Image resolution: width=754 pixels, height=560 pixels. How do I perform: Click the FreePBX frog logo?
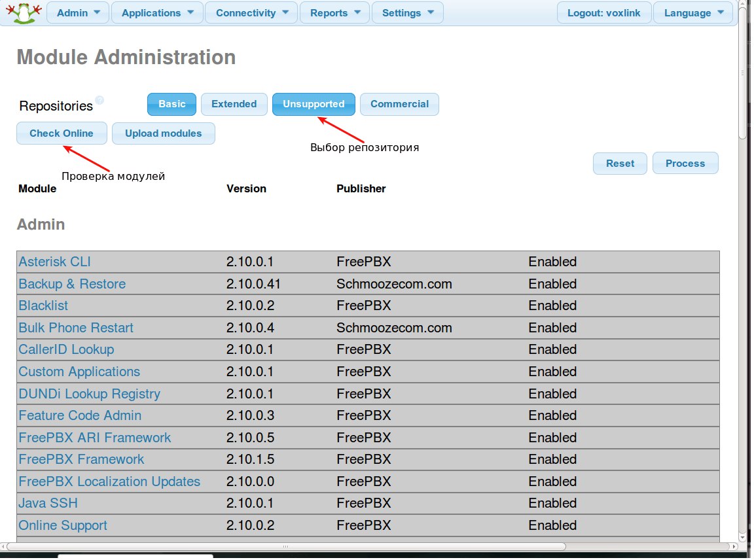tap(23, 13)
